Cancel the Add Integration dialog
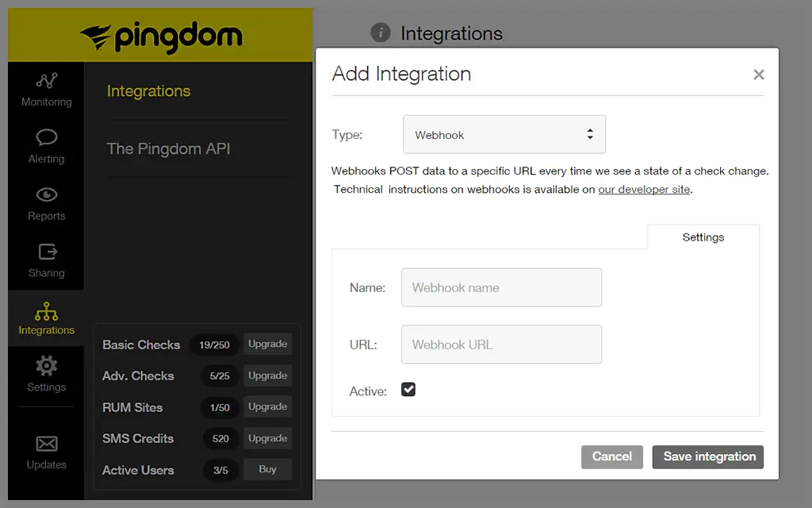This screenshot has width=812, height=508. [611, 457]
